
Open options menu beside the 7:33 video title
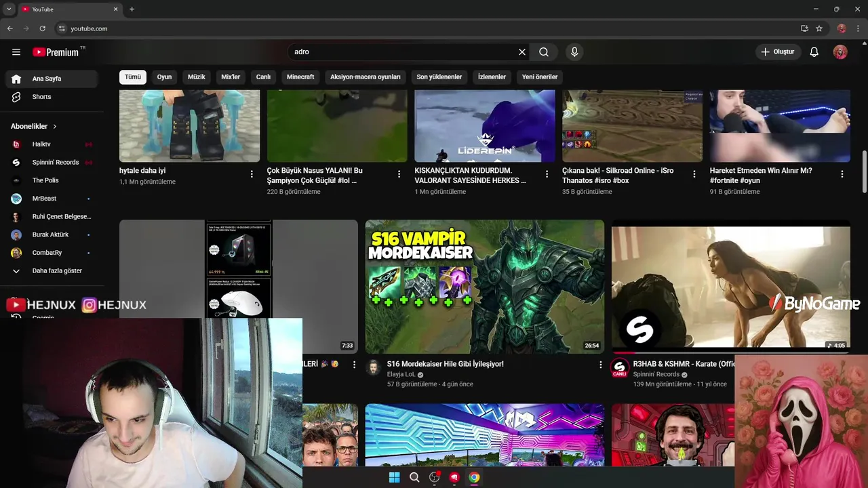point(353,365)
